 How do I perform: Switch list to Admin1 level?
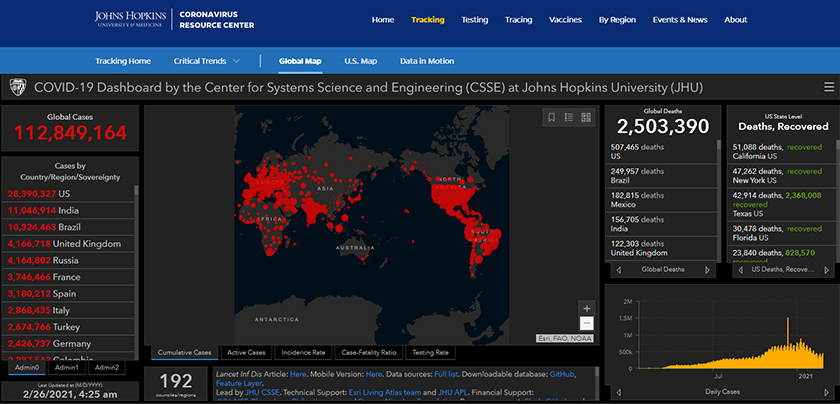point(68,368)
